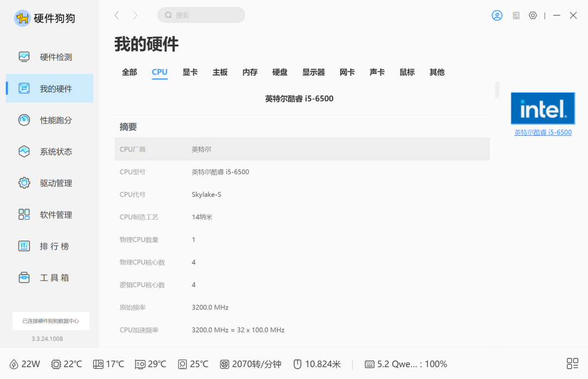Switch to the 全部 tab
The image size is (588, 379).
[130, 72]
